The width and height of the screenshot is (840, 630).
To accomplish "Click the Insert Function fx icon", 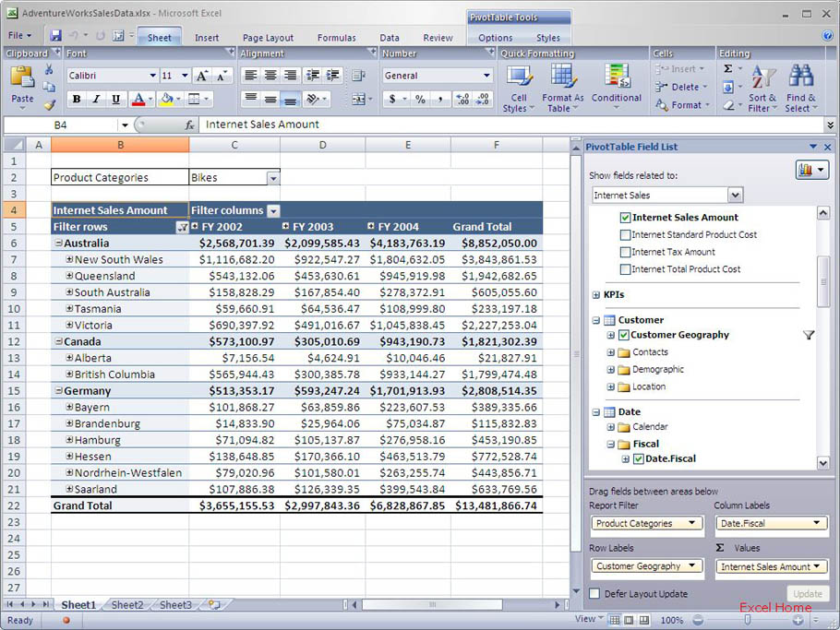I will 189,125.
